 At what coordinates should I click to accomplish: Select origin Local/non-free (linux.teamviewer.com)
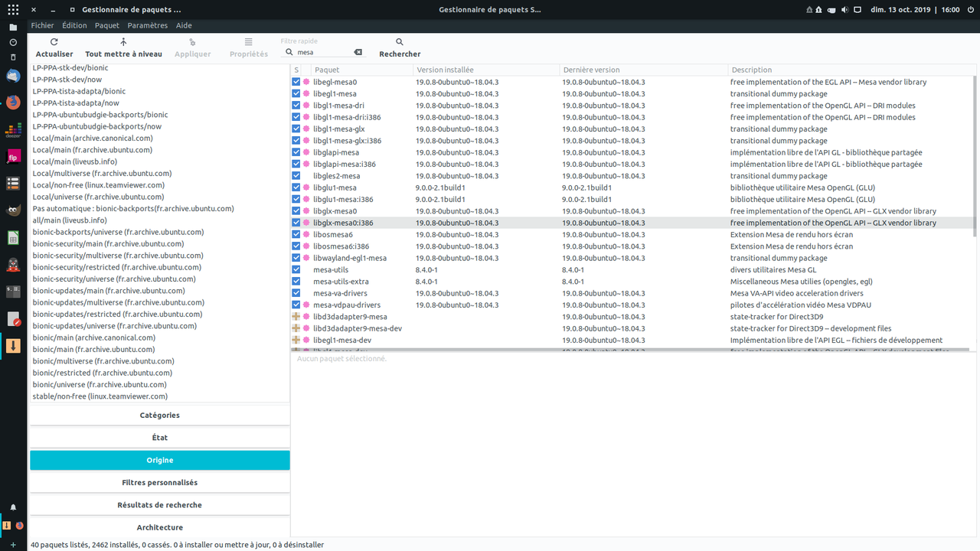pyautogui.click(x=99, y=185)
